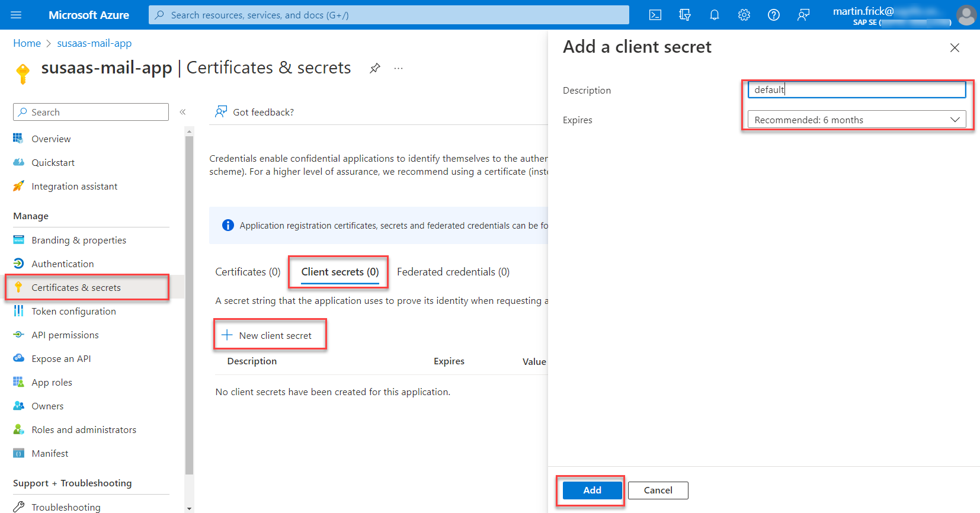Go to the Home breadcrumb
The width and height of the screenshot is (980, 513).
27,43
